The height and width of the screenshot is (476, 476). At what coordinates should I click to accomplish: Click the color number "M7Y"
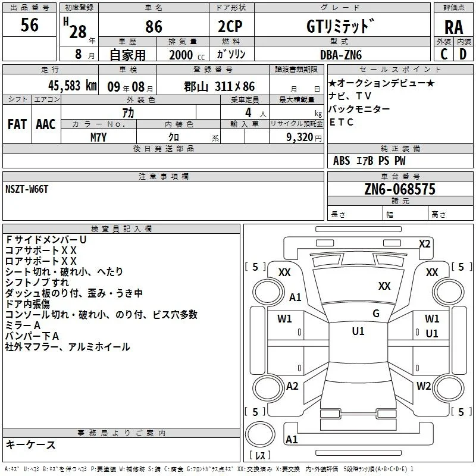(98, 137)
